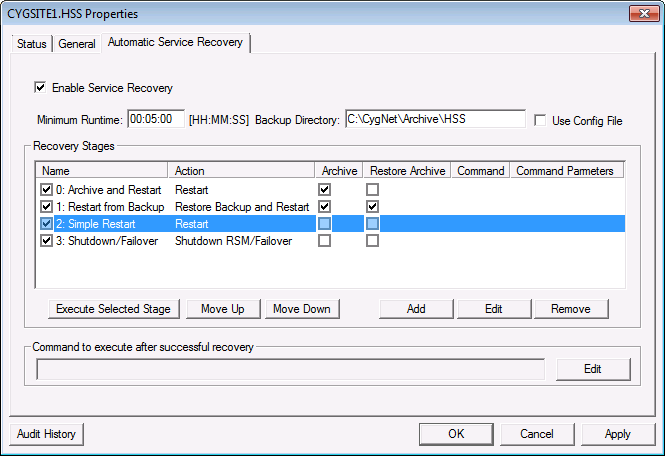Screen dimensions: 665x456
Task: Toggle Archive checkbox for Restart from Backup row
Action: click(x=324, y=207)
